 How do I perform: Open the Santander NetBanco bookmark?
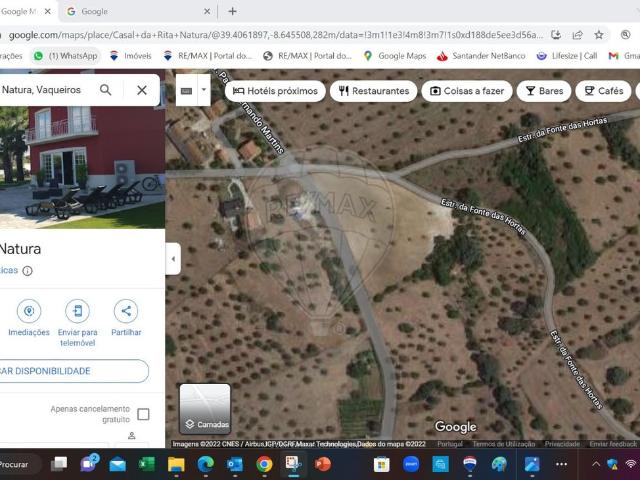(481, 56)
